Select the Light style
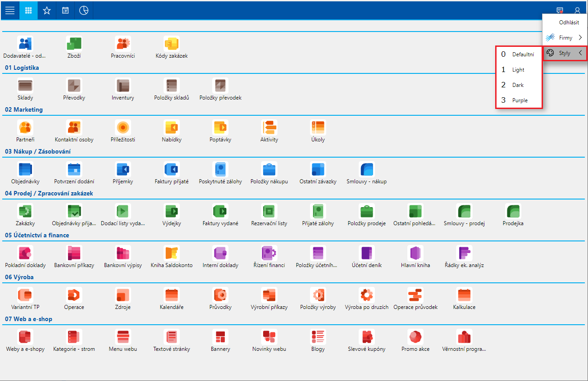Screen dimensions: 588x381 click(x=519, y=70)
